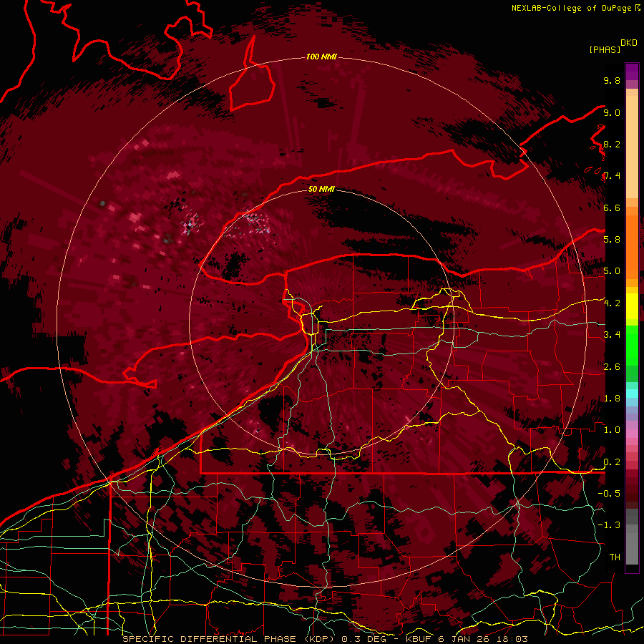This screenshot has height=644, width=644.
Task: Click the 2.6 legend value
Action: click(x=612, y=367)
